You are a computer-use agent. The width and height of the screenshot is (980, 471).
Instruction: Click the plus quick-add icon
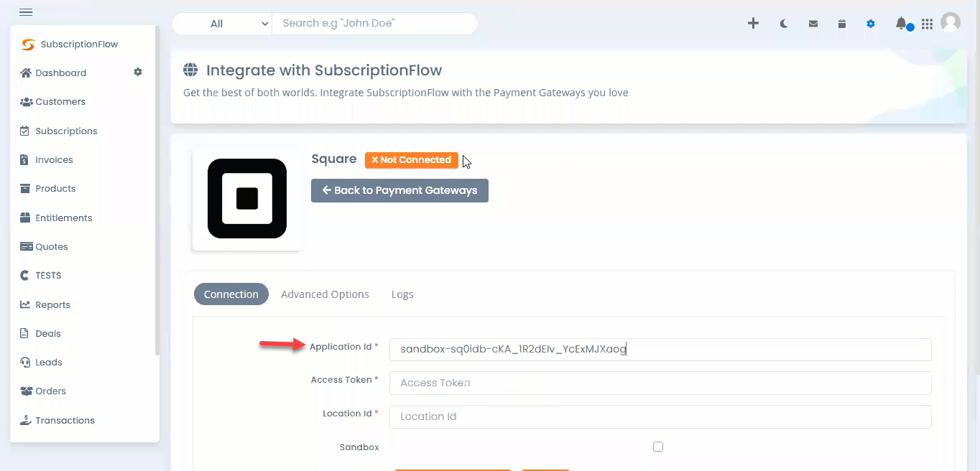[x=753, y=23]
